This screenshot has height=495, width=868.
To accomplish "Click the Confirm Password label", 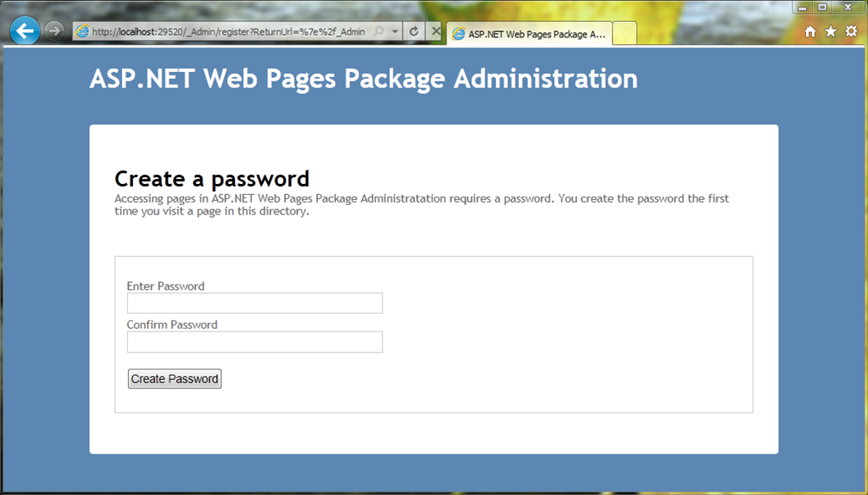I will pos(172,325).
